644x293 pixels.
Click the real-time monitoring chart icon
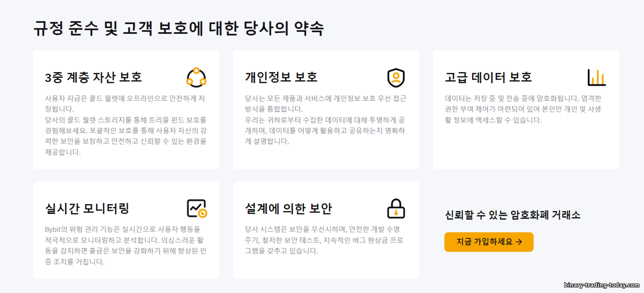(197, 208)
